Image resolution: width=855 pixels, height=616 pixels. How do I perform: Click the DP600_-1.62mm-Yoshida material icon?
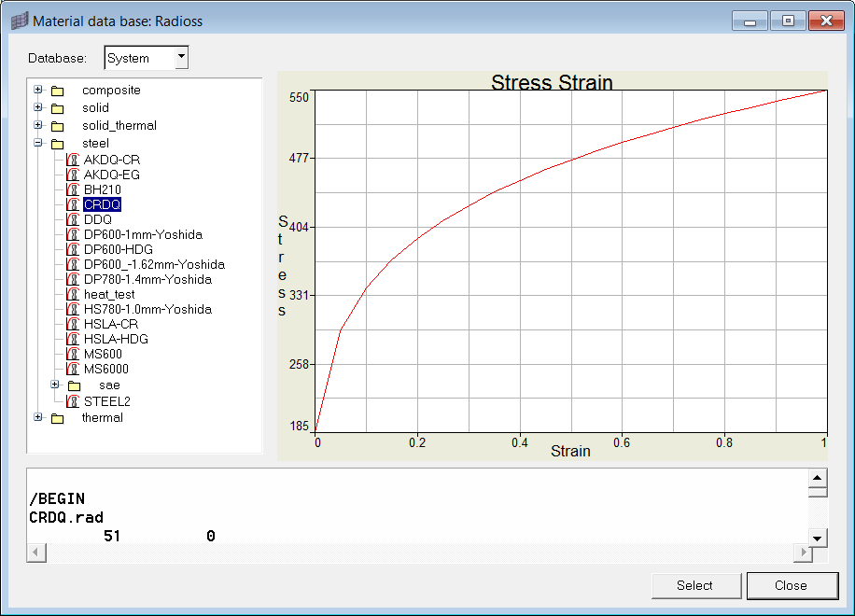(73, 264)
